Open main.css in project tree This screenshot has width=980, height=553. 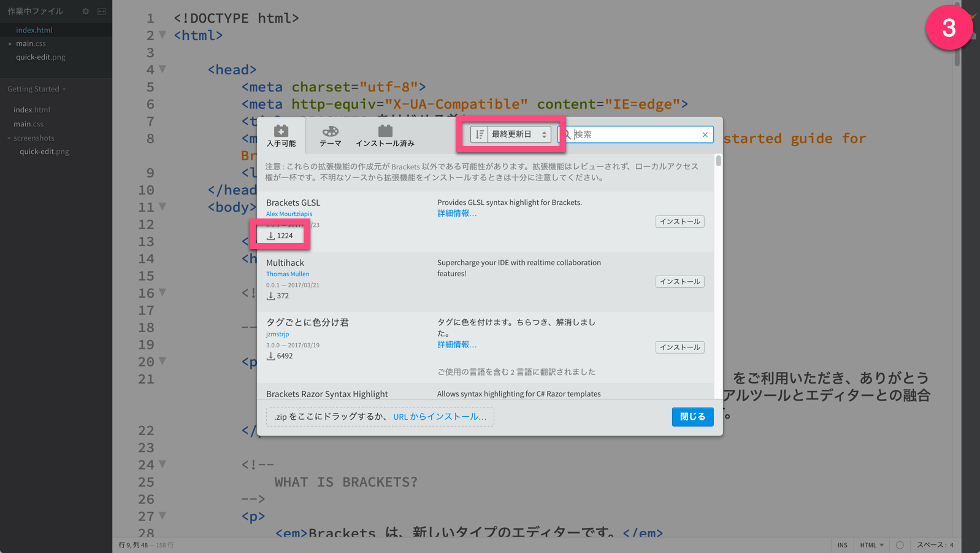(x=28, y=124)
